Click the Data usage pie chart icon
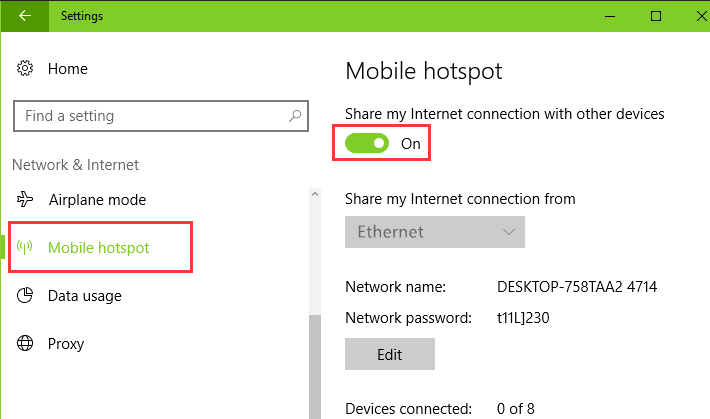The height and width of the screenshot is (419, 710). [25, 295]
